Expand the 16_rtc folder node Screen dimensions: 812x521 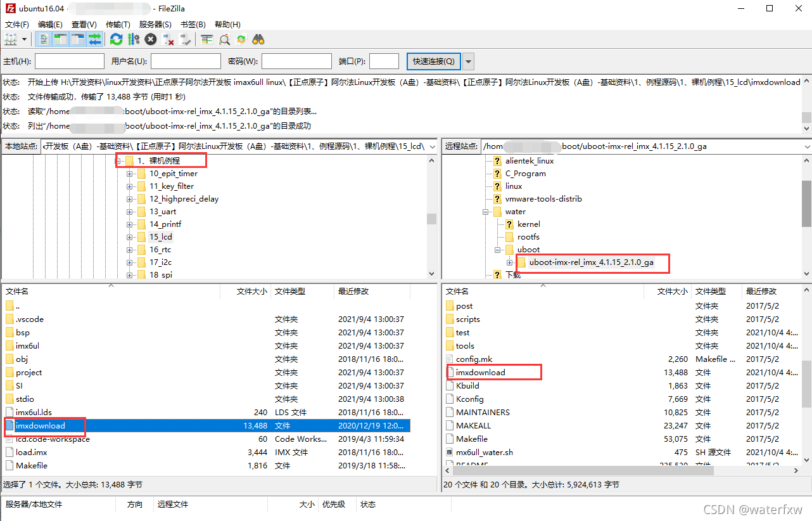coord(130,250)
